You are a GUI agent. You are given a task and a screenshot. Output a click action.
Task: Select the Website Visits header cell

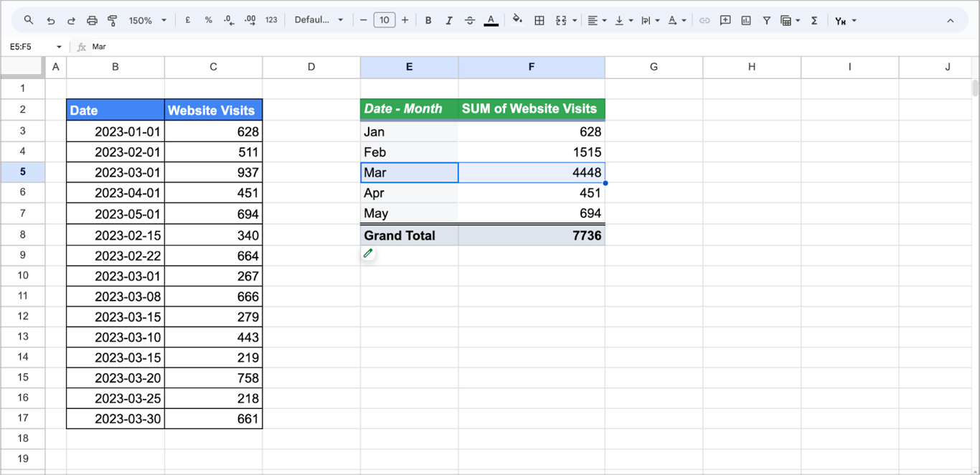pyautogui.click(x=213, y=110)
